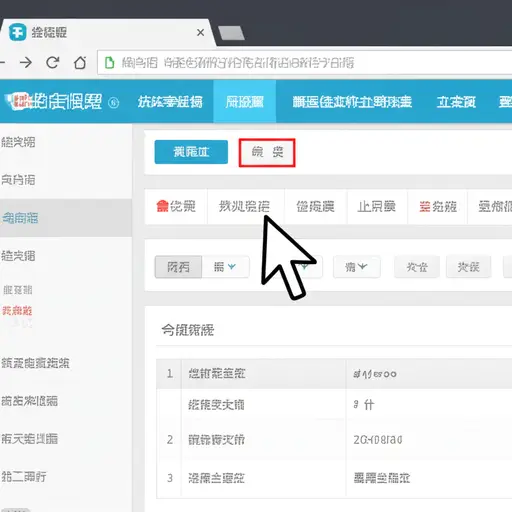This screenshot has width=512, height=512.
Task: Reload the page with the refresh icon
Action: click(x=53, y=62)
